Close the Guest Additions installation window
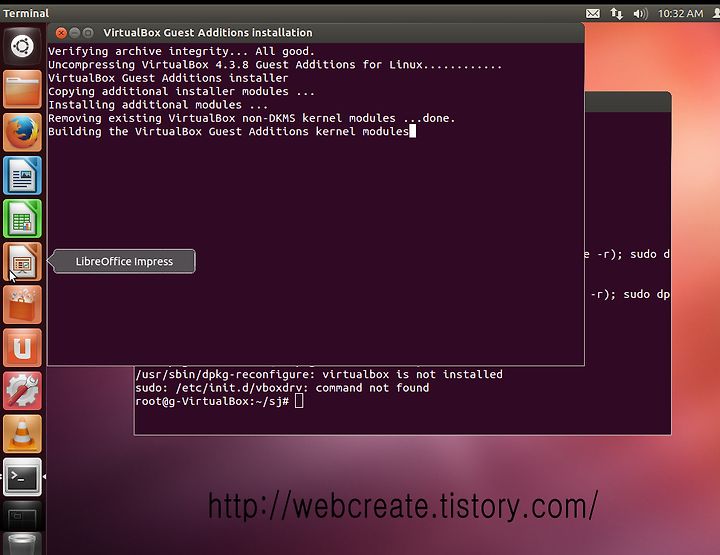This screenshot has height=555, width=720. (x=61, y=33)
